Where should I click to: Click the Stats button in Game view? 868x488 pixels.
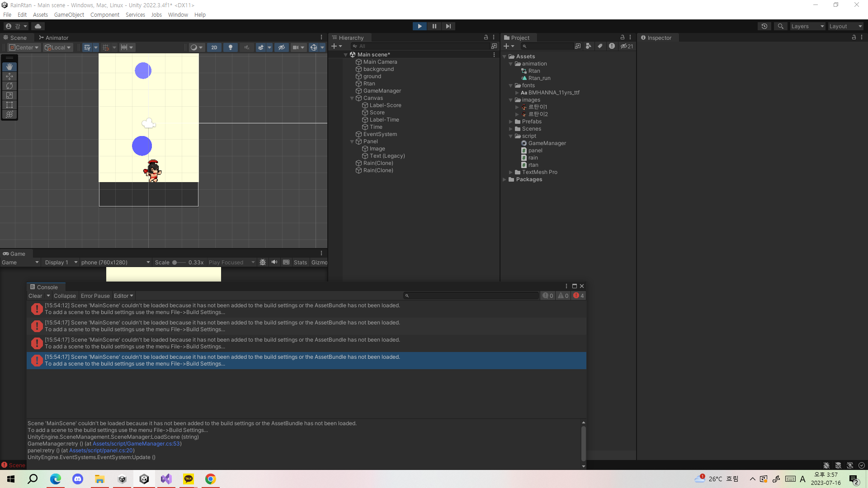300,263
